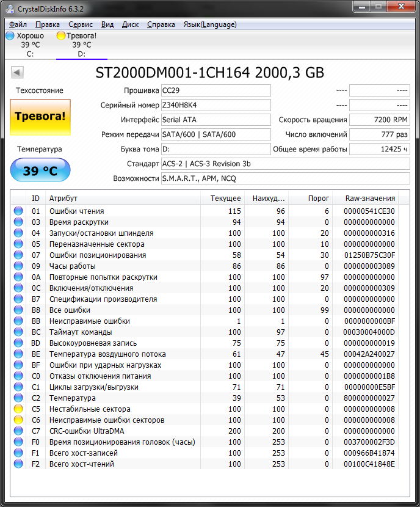Open the Справка menu
Image resolution: width=420 pixels, height=507 pixels.
pos(161,24)
